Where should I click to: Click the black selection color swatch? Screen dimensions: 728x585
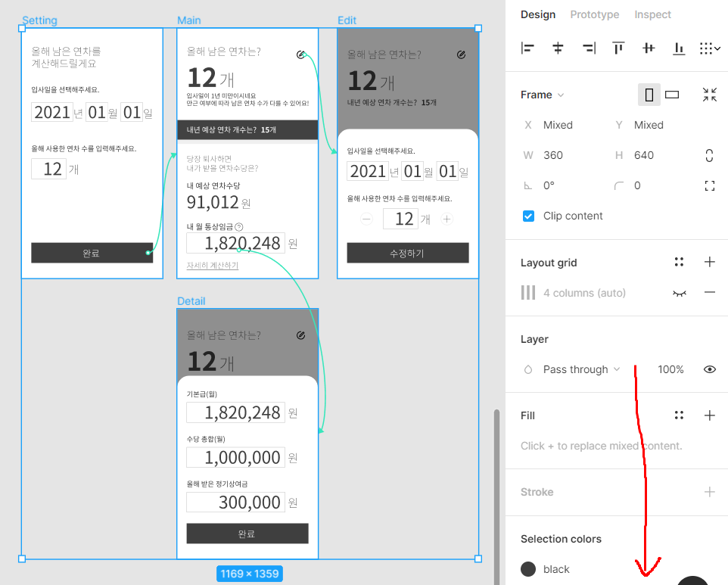528,569
